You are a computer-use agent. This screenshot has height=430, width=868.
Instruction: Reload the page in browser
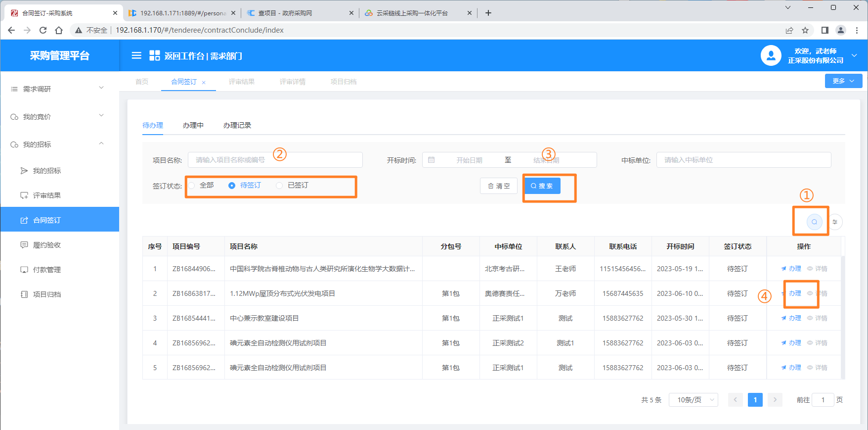tap(43, 30)
